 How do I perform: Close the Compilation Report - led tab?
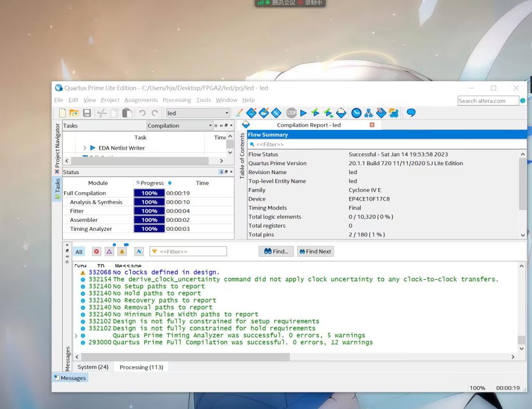coord(371,125)
